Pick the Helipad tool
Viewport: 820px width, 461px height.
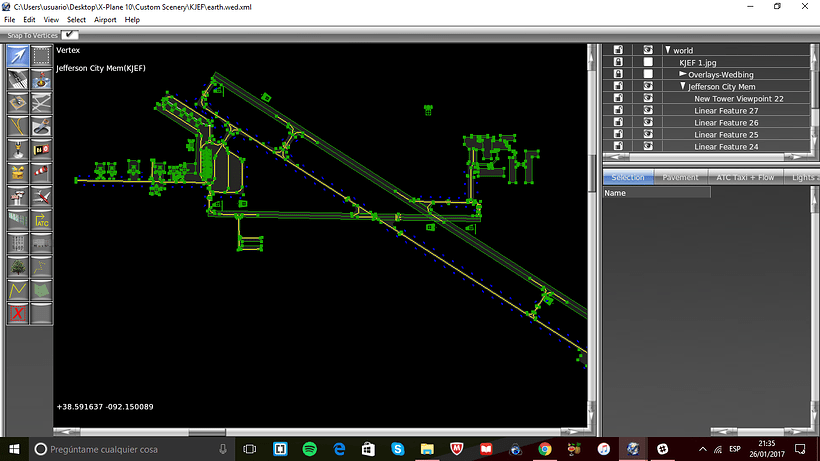coord(18,103)
